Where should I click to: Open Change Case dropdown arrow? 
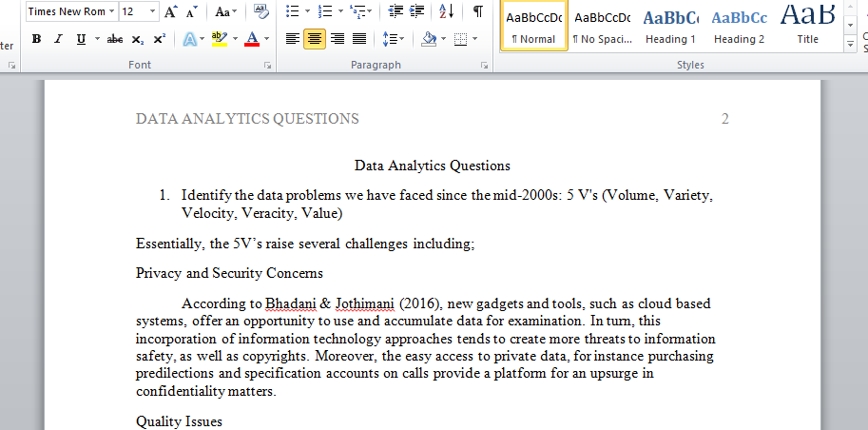[x=235, y=11]
